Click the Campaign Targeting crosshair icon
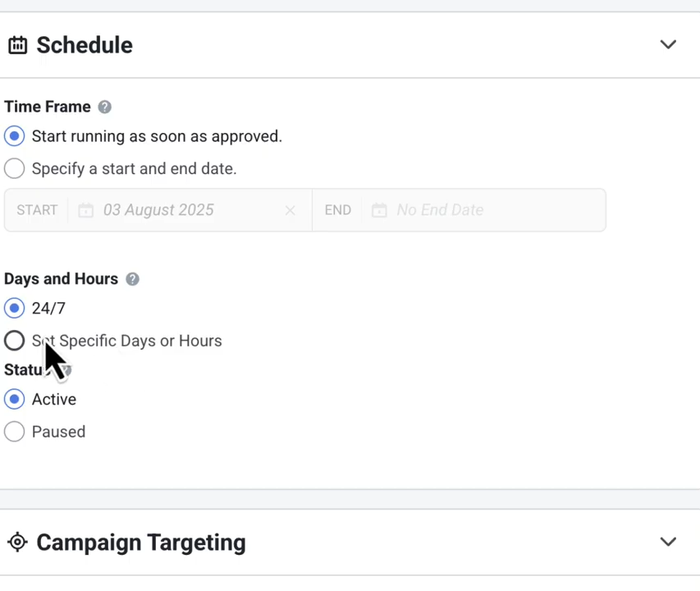The height and width of the screenshot is (591, 700). (x=17, y=543)
